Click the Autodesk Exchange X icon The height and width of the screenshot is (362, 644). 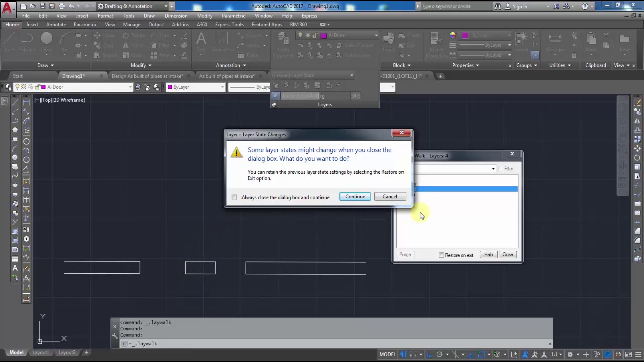(556, 6)
